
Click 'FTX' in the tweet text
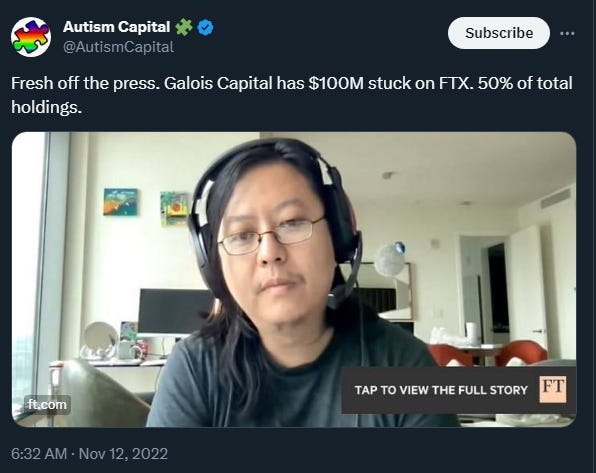(456, 83)
